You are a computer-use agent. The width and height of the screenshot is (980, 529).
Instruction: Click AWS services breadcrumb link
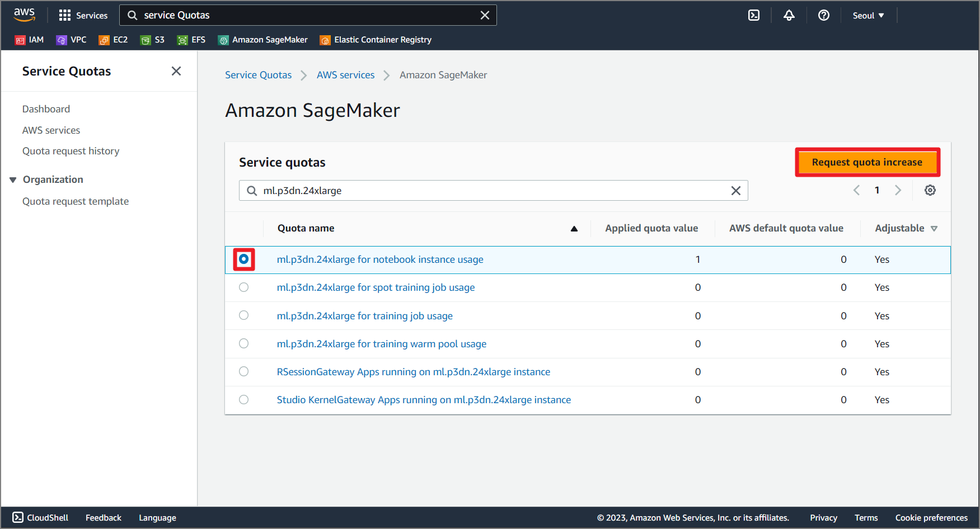(345, 75)
